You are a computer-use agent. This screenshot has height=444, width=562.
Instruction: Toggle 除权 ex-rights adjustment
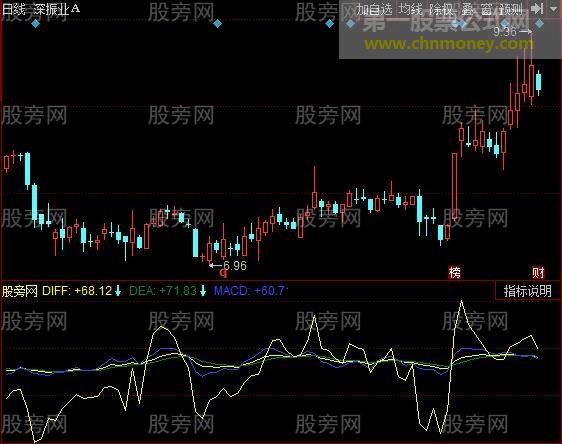[x=441, y=9]
